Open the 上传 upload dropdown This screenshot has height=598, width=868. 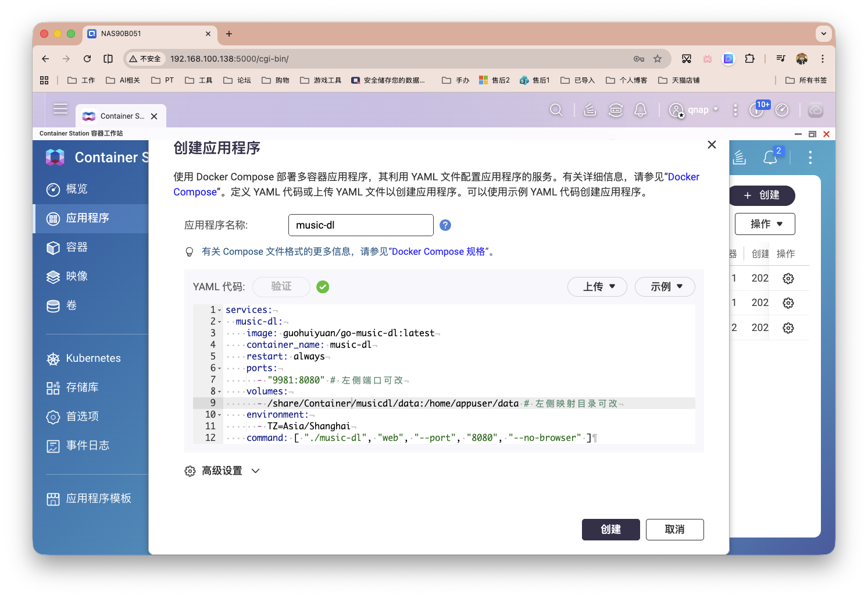coord(597,286)
